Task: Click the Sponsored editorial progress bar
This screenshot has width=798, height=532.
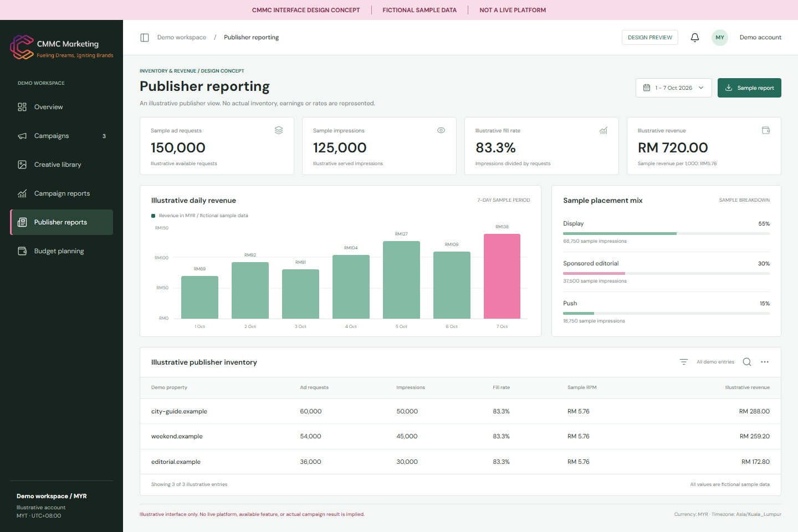Action: [667, 274]
